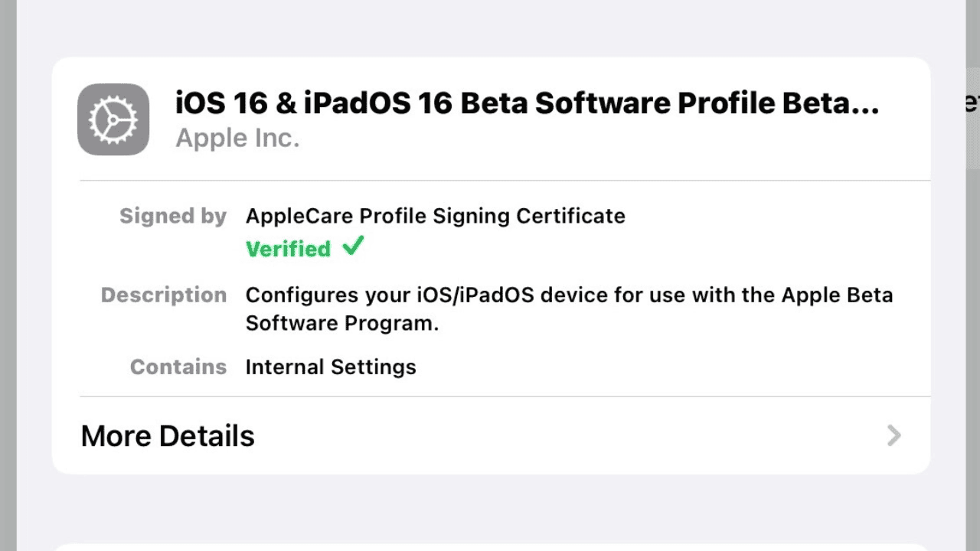The height and width of the screenshot is (551, 980).
Task: Click the Contains label
Action: 178,367
